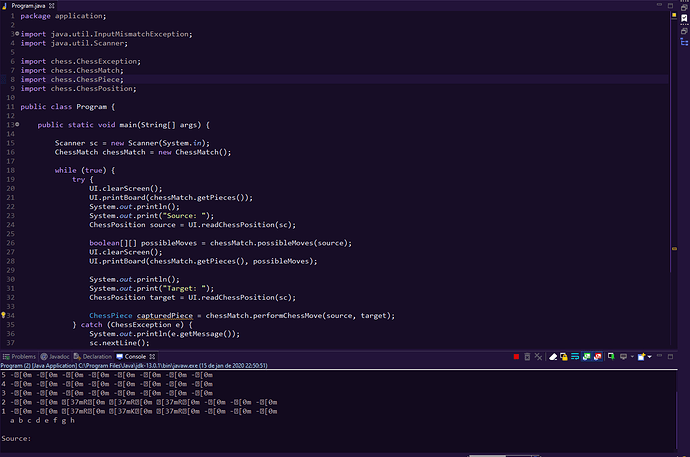Click Remove All Terminated Launches double-X icon
This screenshot has width=690, height=457.
coord(538,357)
